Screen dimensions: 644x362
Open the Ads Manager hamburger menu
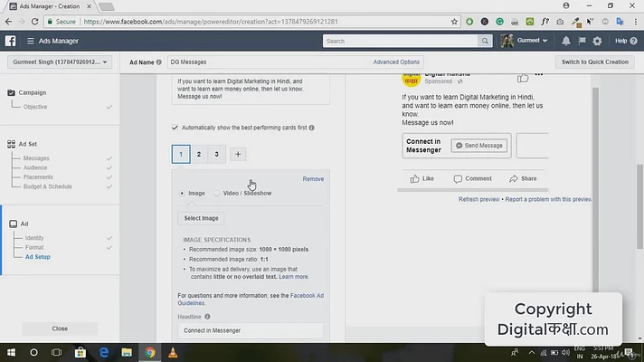coord(31,41)
